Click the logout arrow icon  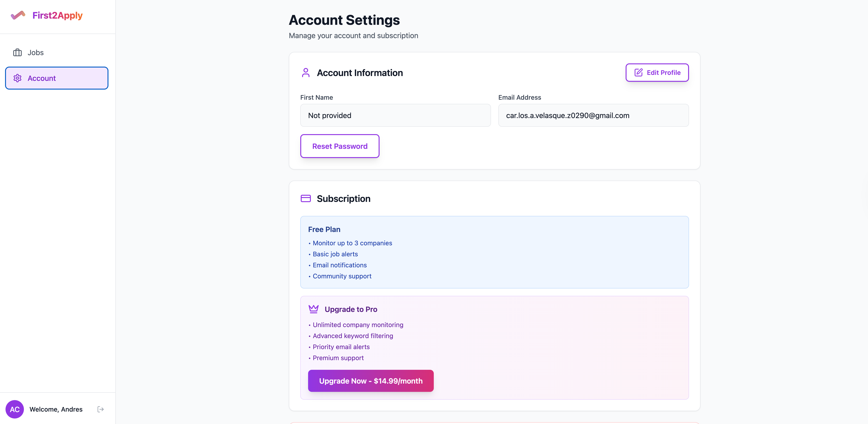(x=100, y=409)
